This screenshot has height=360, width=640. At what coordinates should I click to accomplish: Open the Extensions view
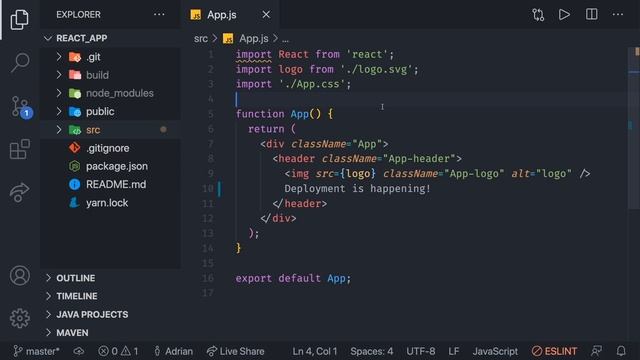click(20, 149)
